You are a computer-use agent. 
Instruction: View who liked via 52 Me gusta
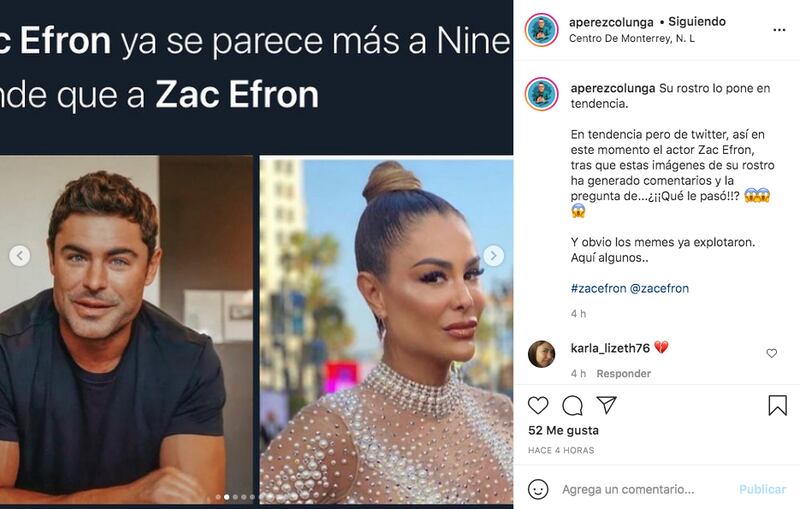pyautogui.click(x=563, y=430)
